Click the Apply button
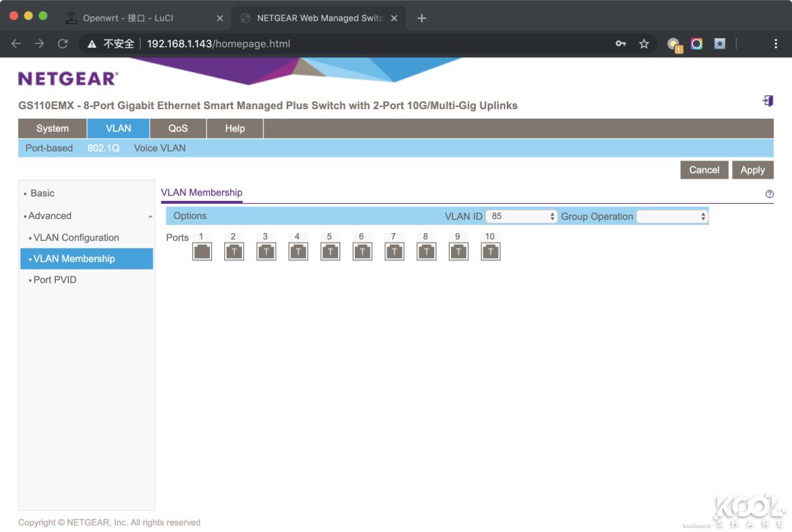The width and height of the screenshot is (792, 532). tap(752, 169)
